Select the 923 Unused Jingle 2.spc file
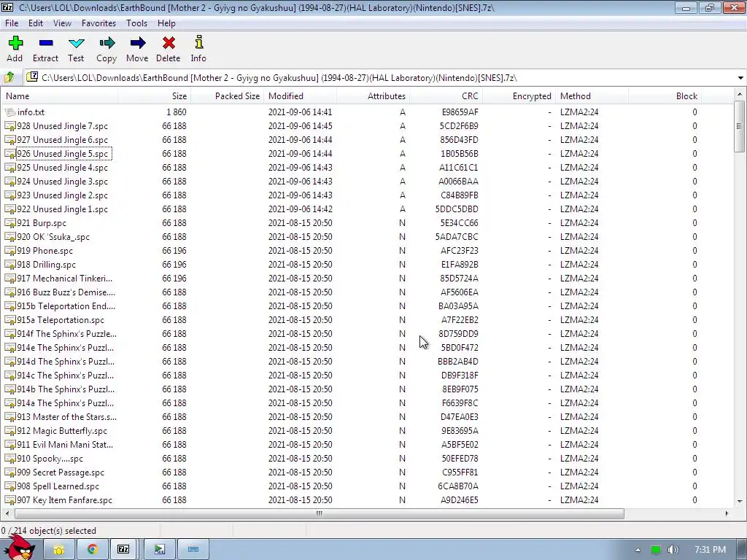This screenshot has width=747, height=560. (x=63, y=195)
